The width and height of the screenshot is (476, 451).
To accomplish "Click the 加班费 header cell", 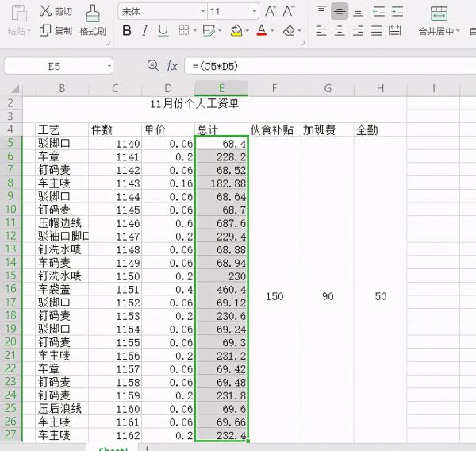I will 328,129.
